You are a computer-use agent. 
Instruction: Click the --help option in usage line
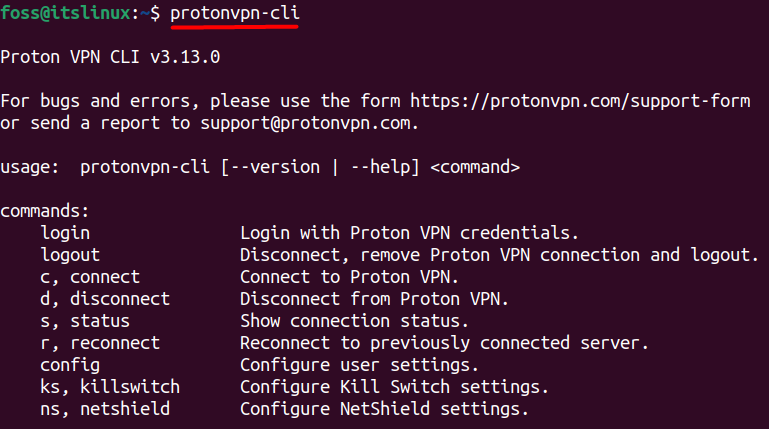pyautogui.click(x=380, y=167)
